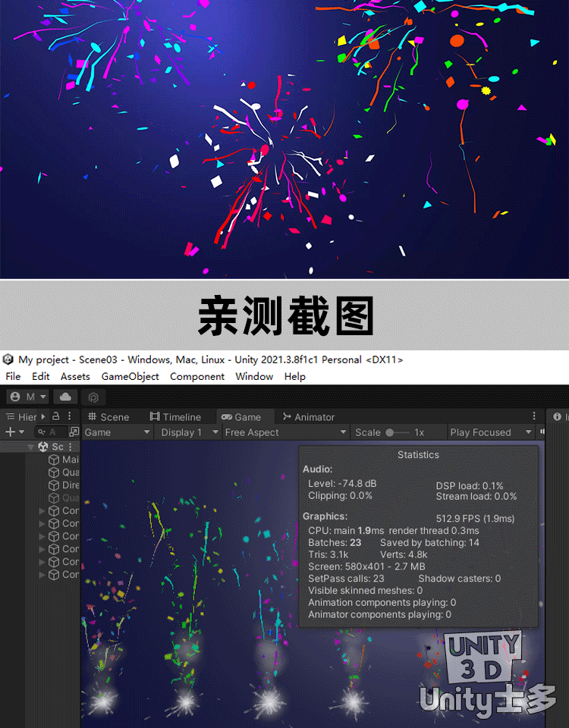This screenshot has height=728, width=569.
Task: Click the 'Animator components playing: 0' stat
Action: tap(379, 615)
